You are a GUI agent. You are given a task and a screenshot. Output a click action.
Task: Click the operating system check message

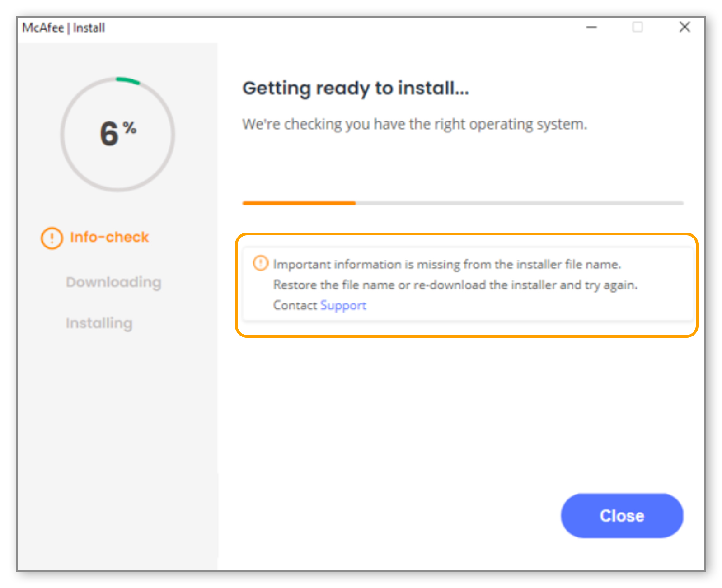415,124
